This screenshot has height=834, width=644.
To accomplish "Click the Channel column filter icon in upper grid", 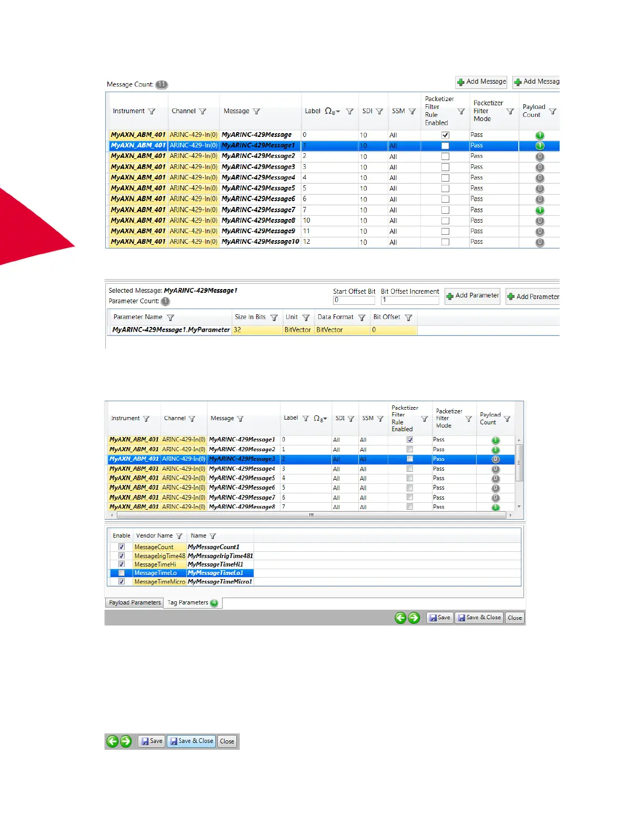I will 203,112.
